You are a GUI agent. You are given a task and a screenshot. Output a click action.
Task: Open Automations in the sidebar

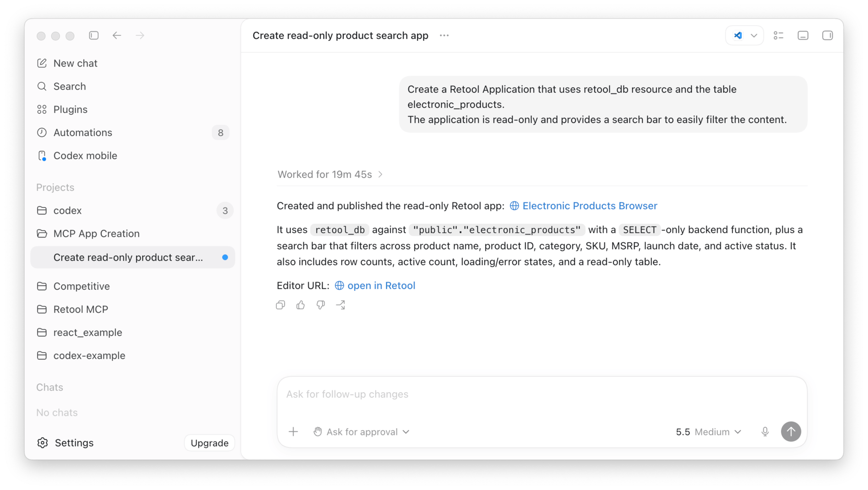pyautogui.click(x=133, y=133)
